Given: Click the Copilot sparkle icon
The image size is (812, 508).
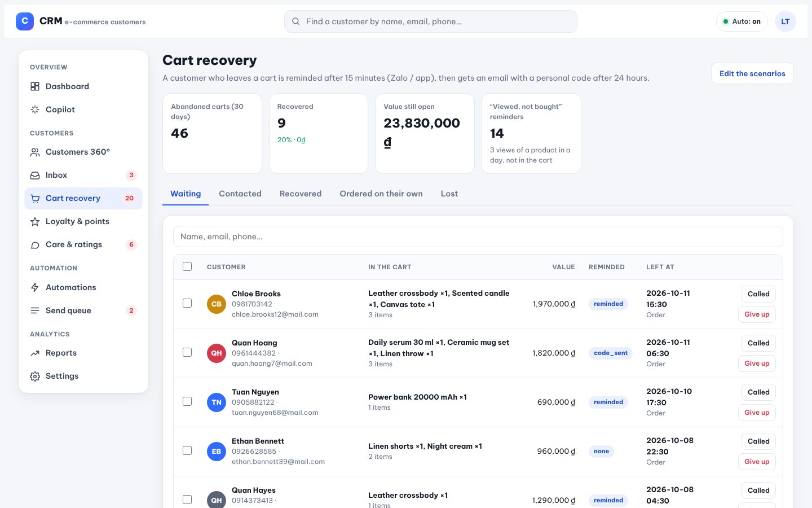Looking at the screenshot, I should pos(35,110).
